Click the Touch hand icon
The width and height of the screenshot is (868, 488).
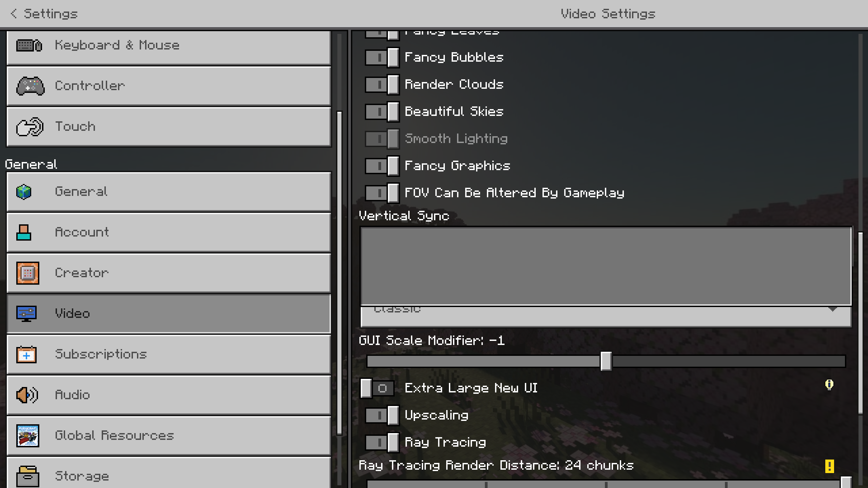30,127
